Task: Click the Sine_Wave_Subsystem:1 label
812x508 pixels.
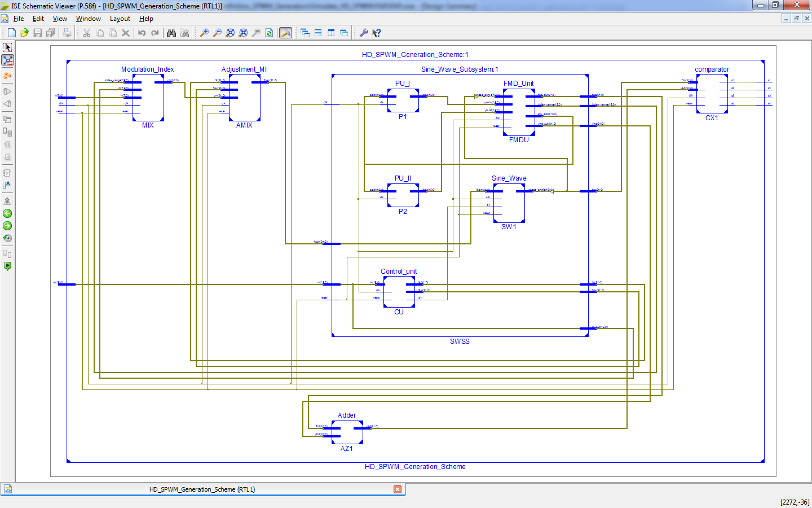Action: pyautogui.click(x=460, y=69)
